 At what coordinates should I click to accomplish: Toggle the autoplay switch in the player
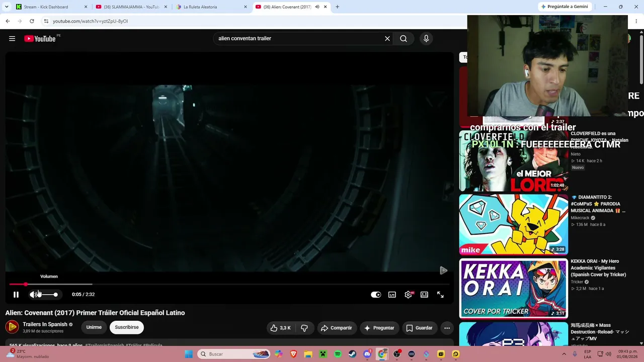point(376,295)
